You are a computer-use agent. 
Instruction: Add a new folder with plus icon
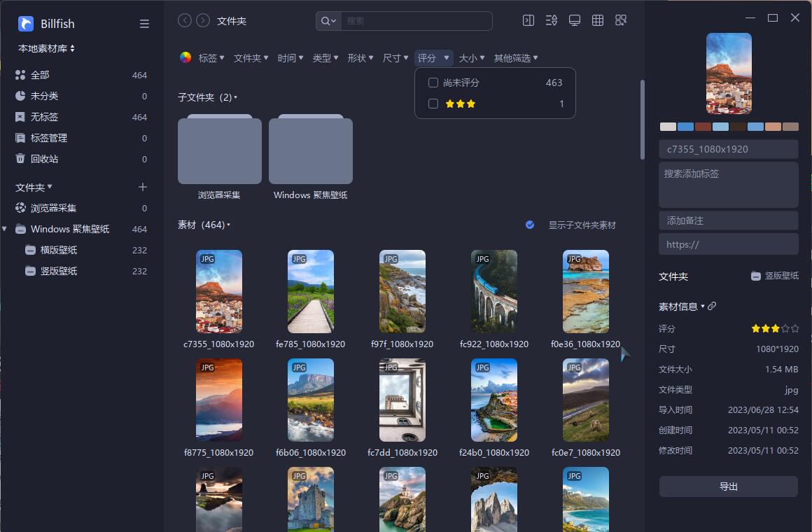tap(143, 187)
